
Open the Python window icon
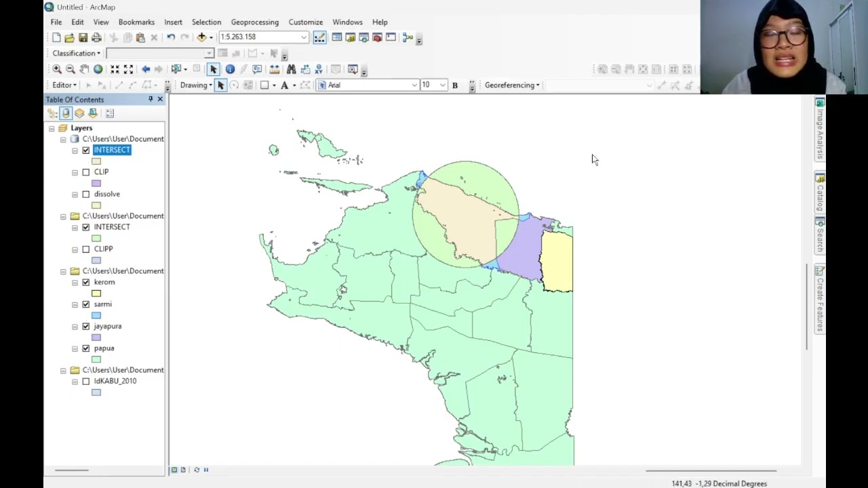391,37
